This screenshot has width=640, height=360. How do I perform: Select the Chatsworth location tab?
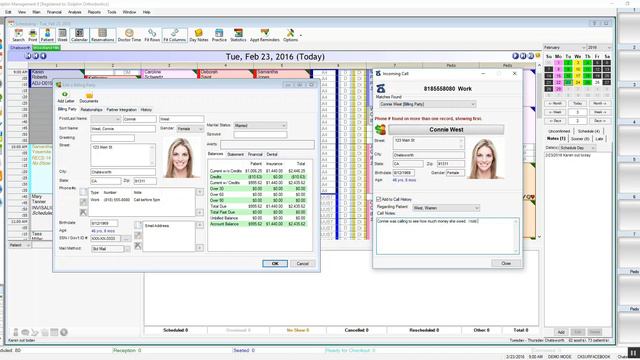(20, 48)
